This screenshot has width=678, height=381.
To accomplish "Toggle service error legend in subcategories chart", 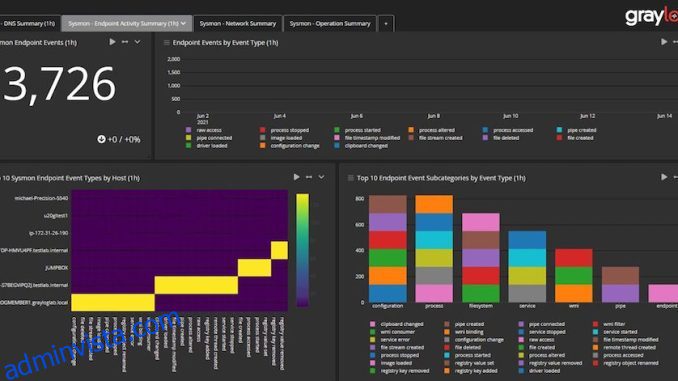I will [x=390, y=339].
